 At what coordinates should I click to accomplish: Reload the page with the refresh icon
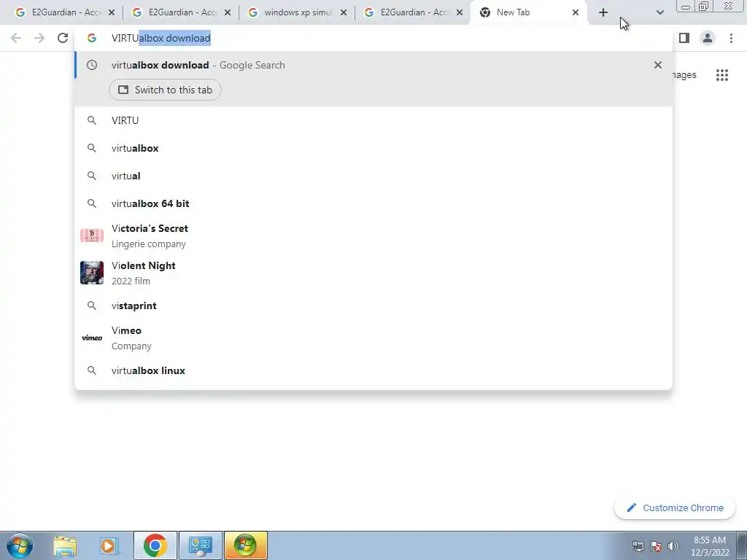(x=63, y=38)
